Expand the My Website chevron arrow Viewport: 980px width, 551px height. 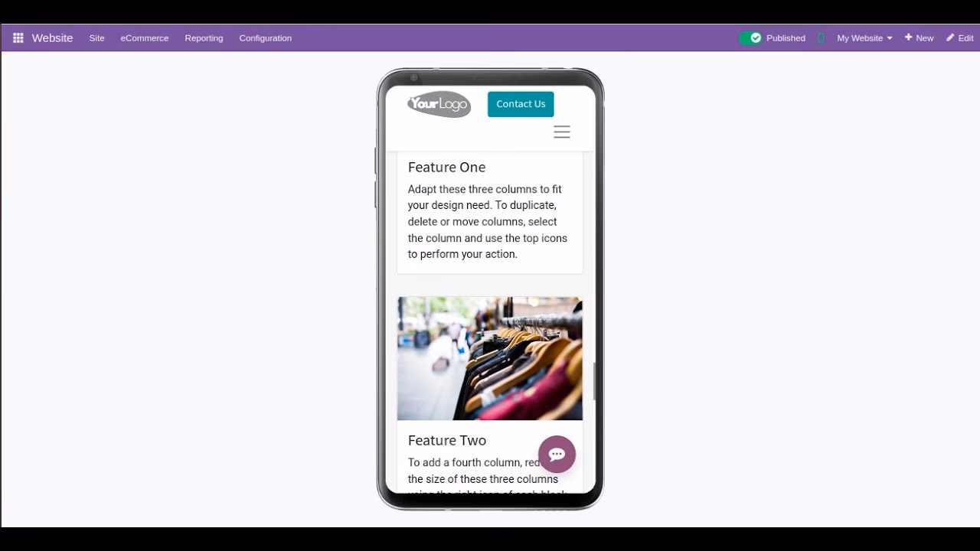coord(888,37)
